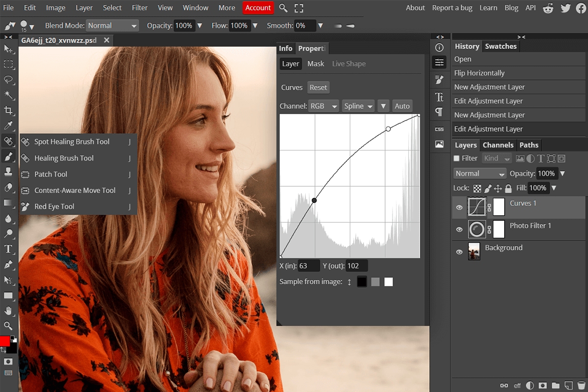Delete layer with trash icon
This screenshot has width=588, height=392.
[581, 385]
